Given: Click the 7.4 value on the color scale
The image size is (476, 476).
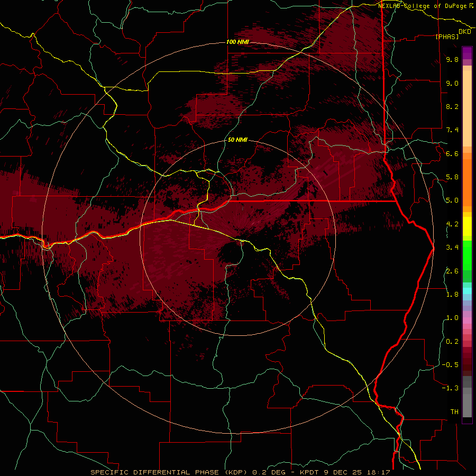Looking at the screenshot, I should (x=452, y=130).
